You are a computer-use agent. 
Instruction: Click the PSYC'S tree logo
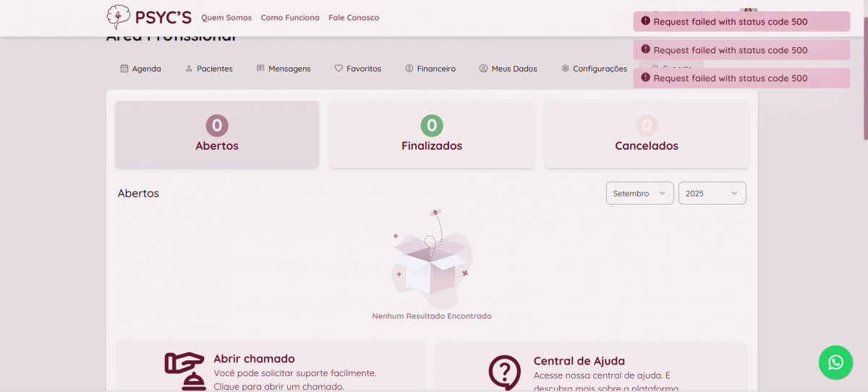(119, 17)
